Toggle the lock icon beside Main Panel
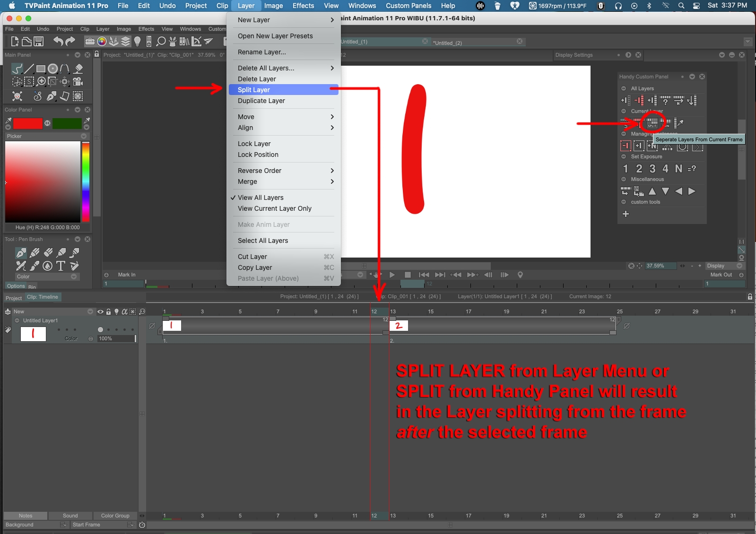756x534 pixels. tap(97, 54)
